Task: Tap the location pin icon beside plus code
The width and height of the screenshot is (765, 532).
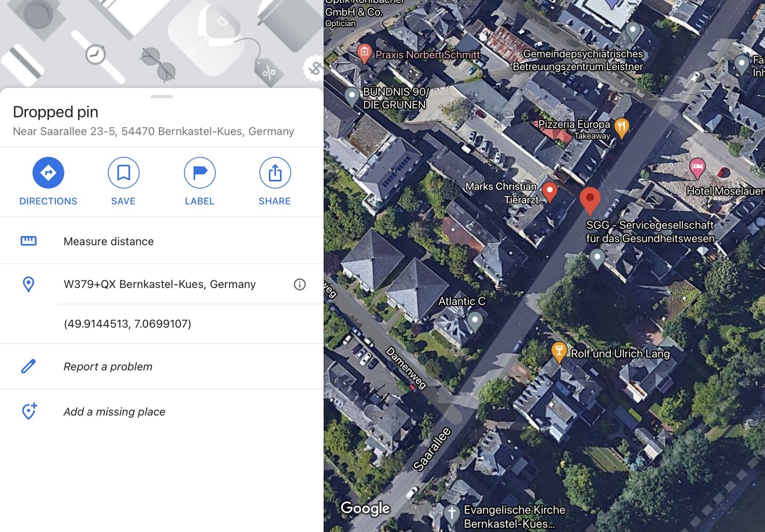Action: point(29,284)
